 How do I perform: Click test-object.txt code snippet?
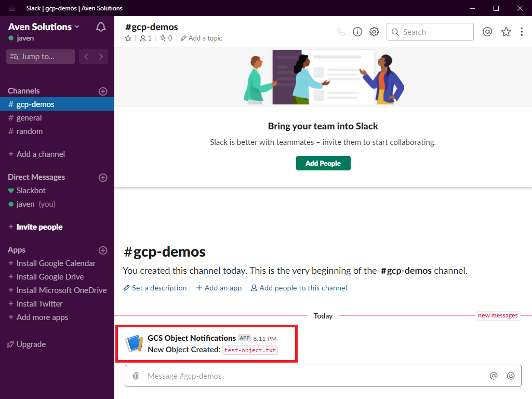[250, 350]
